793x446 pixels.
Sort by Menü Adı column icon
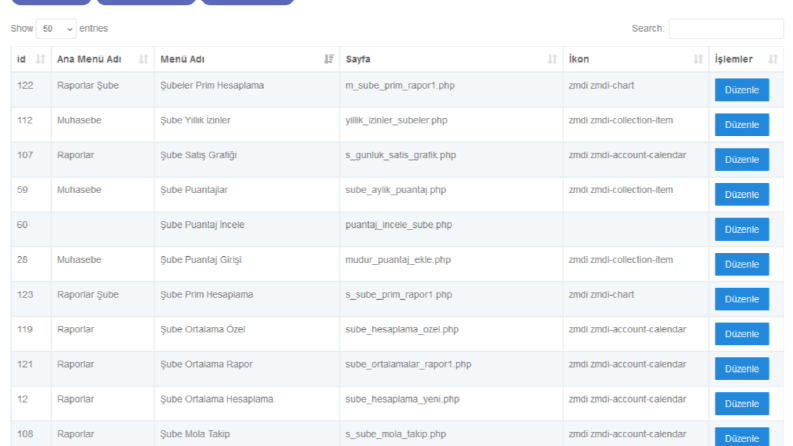[x=329, y=59]
